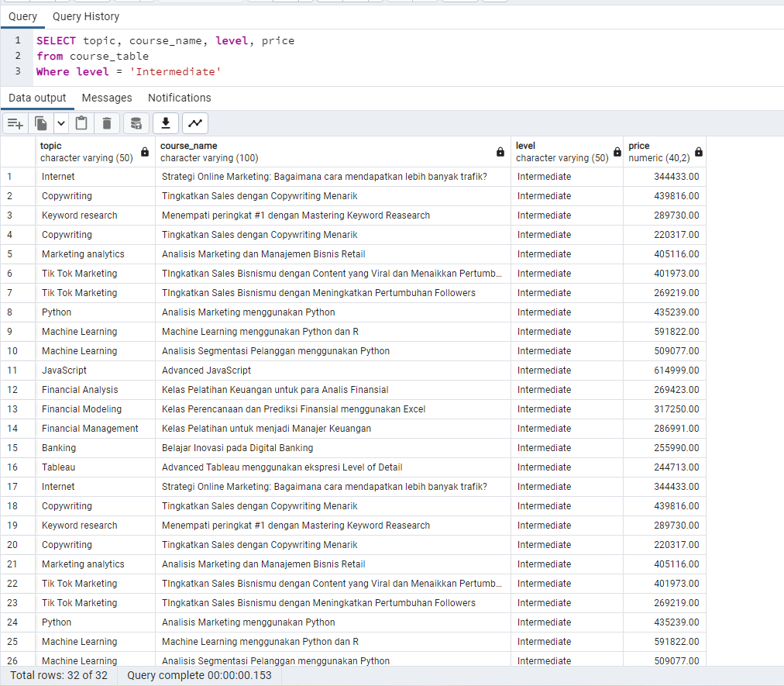
Task: Click the top-left corner to select all cells
Action: tap(18, 150)
